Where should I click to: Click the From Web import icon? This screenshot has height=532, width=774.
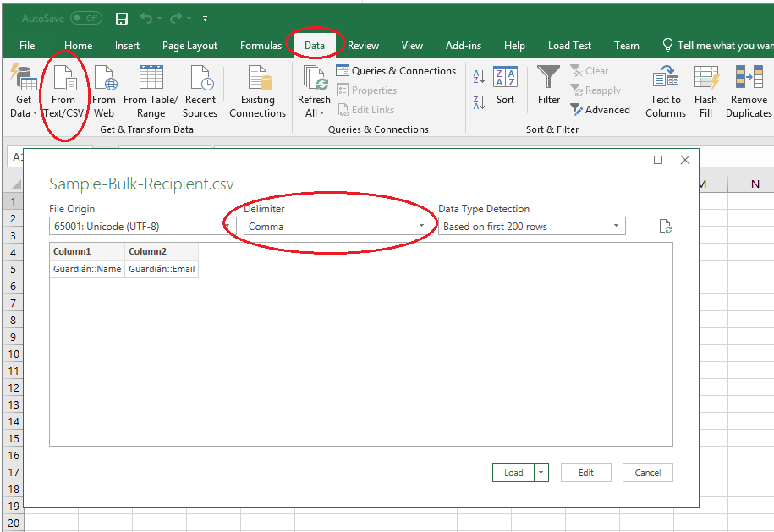coord(104,80)
